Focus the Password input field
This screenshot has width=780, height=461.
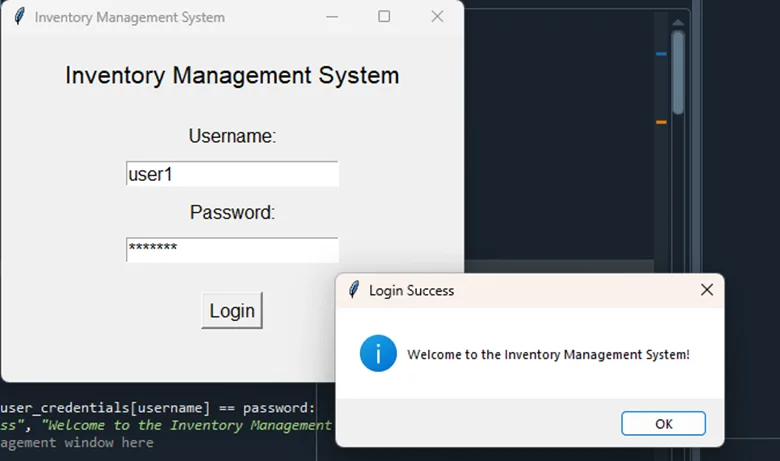click(232, 250)
